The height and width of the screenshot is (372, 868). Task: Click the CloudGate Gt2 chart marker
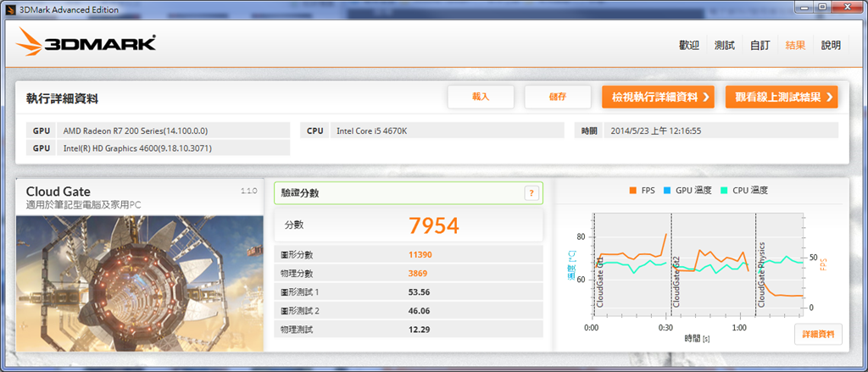[x=676, y=282]
